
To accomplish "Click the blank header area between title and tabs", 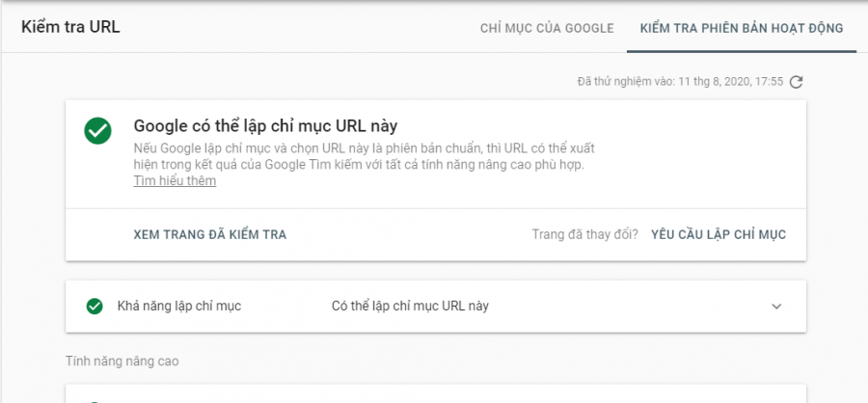I will tap(299, 28).
